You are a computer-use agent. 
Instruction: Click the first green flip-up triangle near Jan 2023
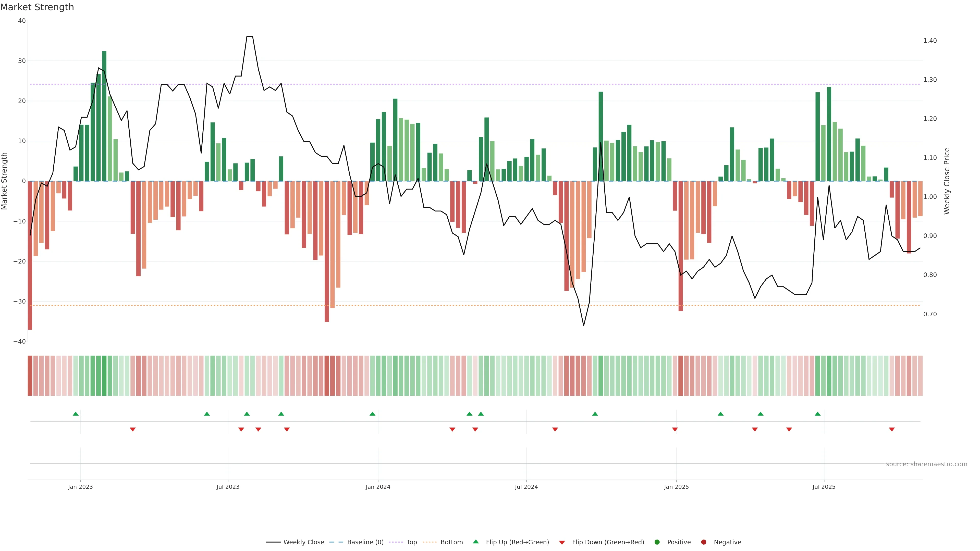(x=76, y=414)
